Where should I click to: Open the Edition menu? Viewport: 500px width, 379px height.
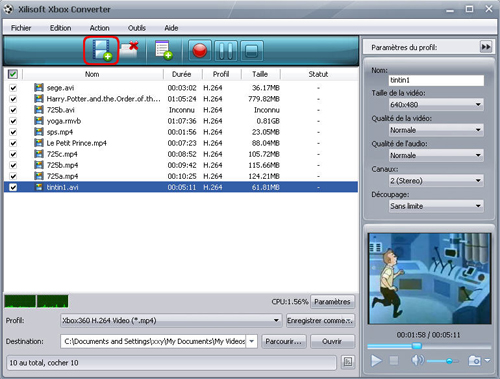[x=60, y=28]
